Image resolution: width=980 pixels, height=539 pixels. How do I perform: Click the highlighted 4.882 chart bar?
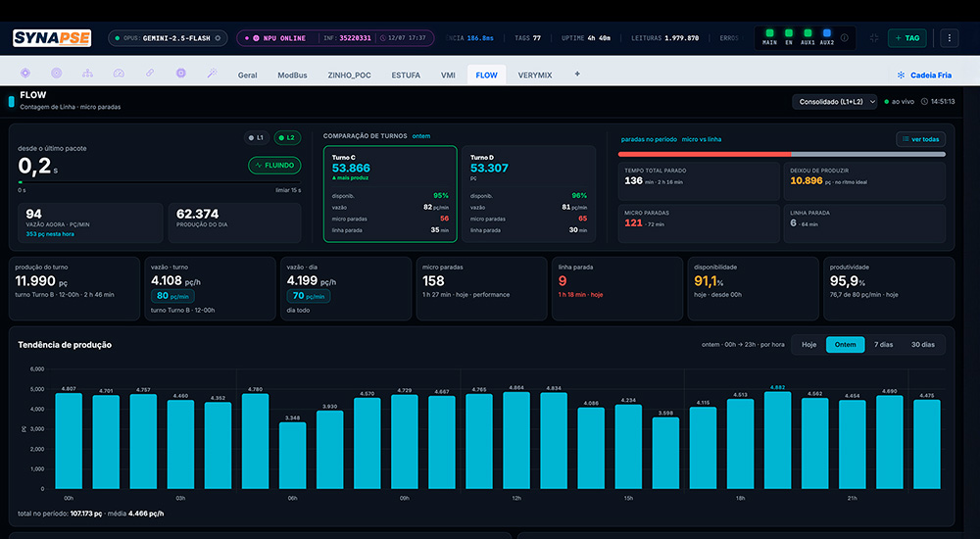(x=777, y=440)
